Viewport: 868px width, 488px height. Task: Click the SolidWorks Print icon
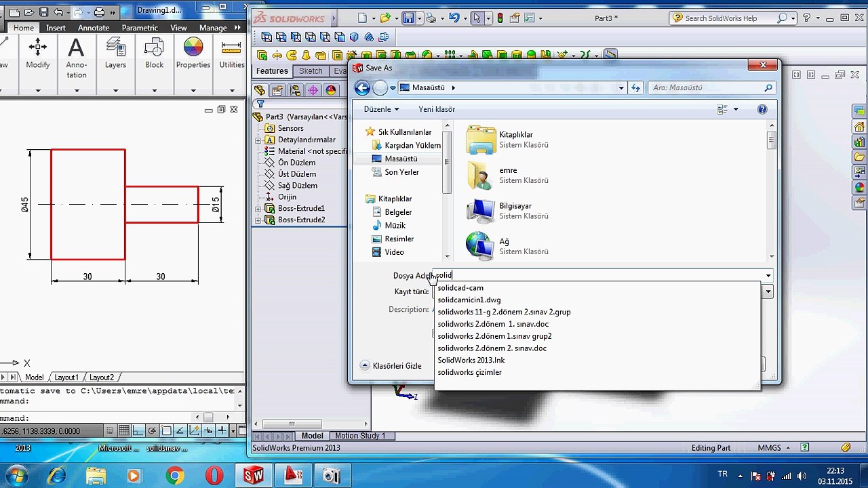pyautogui.click(x=431, y=18)
